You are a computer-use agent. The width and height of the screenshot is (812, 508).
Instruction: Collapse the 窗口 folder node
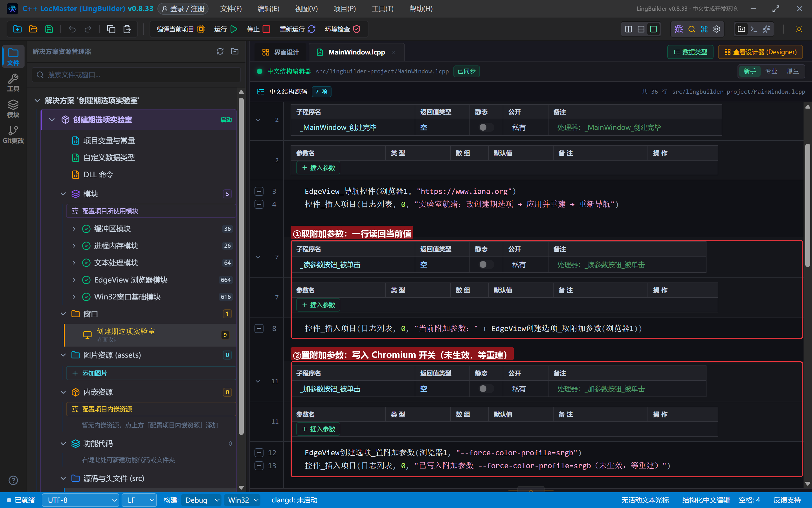coord(63,314)
